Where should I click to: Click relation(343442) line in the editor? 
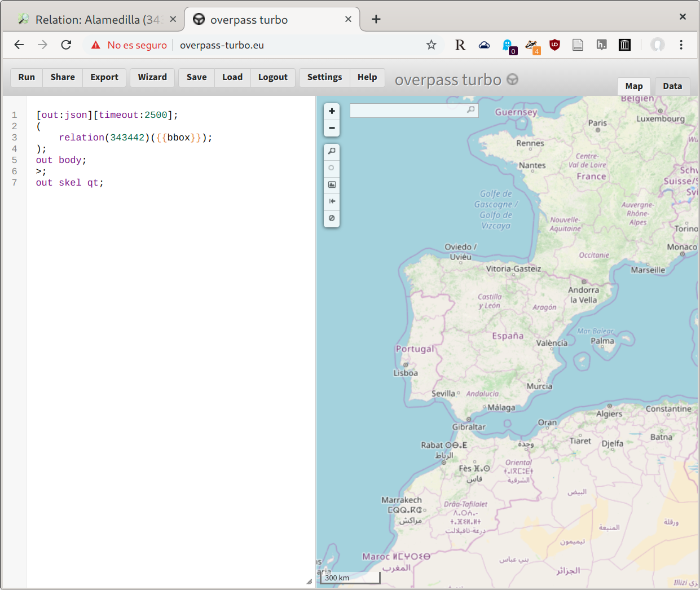(135, 138)
